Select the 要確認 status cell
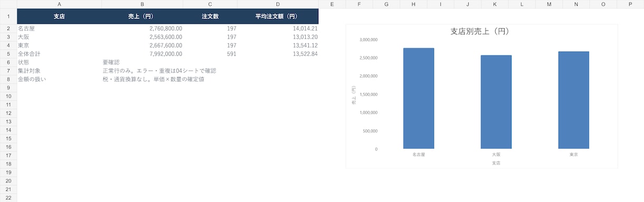Image resolution: width=644 pixels, height=202 pixels. [x=143, y=62]
